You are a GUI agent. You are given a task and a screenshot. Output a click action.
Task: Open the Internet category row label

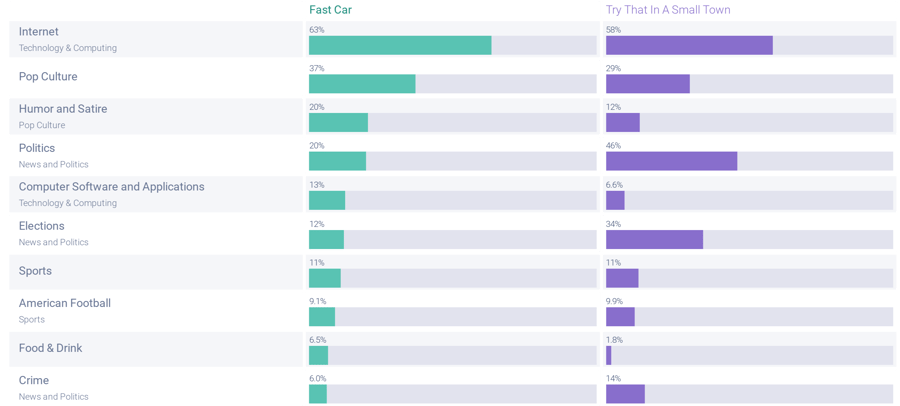pos(39,32)
